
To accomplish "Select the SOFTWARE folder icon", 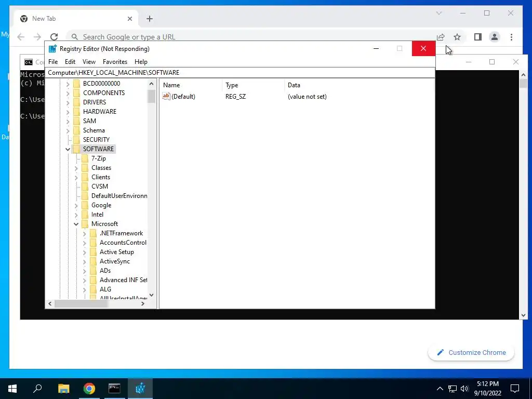I will click(x=77, y=149).
